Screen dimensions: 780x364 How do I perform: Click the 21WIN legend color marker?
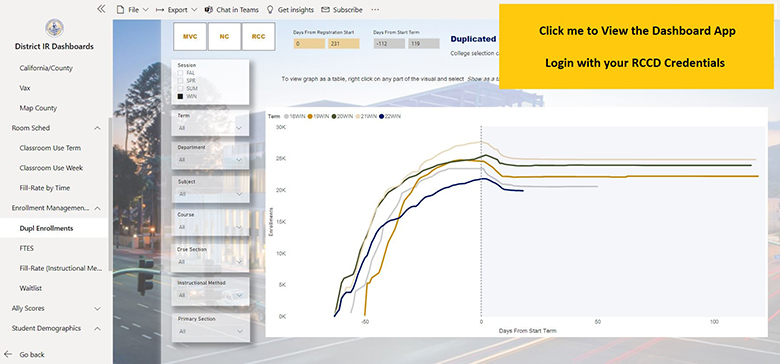pyautogui.click(x=358, y=116)
